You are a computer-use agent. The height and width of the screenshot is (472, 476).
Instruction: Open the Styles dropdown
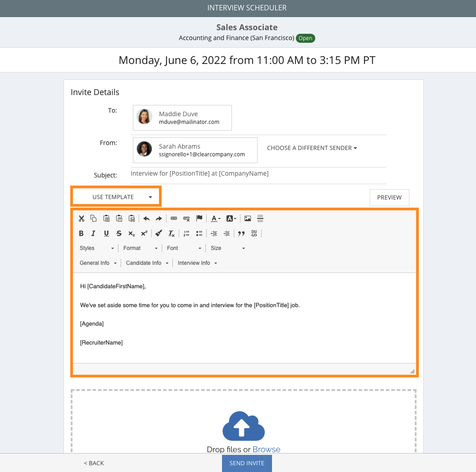96,248
